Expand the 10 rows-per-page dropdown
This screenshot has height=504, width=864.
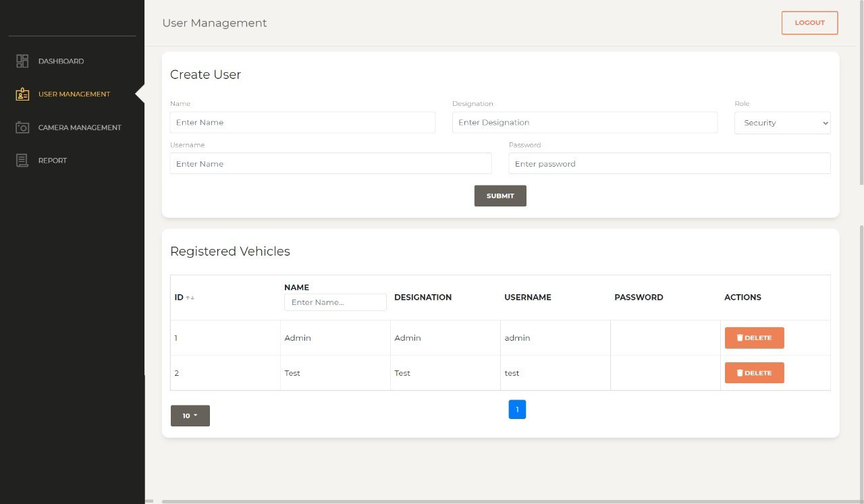coord(190,416)
